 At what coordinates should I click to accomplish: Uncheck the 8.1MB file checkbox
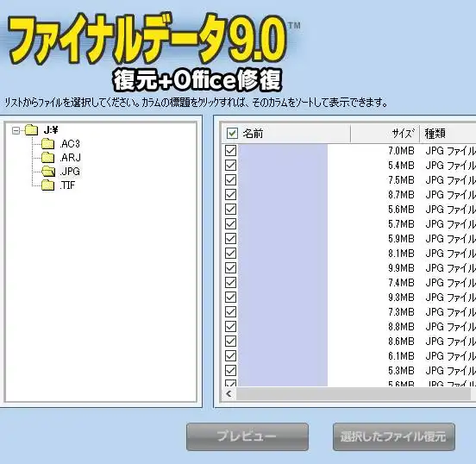click(231, 253)
